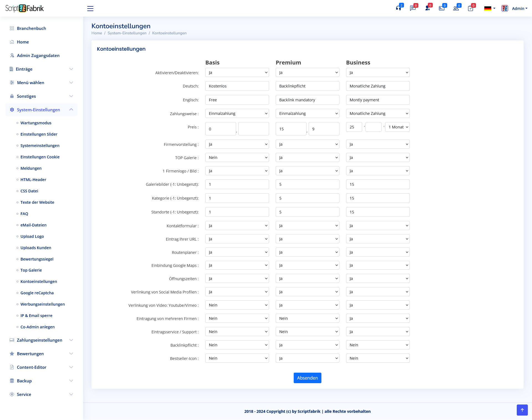Click the Admin Zugangsdaten user icon
The height and width of the screenshot is (420, 532).
coord(12,55)
